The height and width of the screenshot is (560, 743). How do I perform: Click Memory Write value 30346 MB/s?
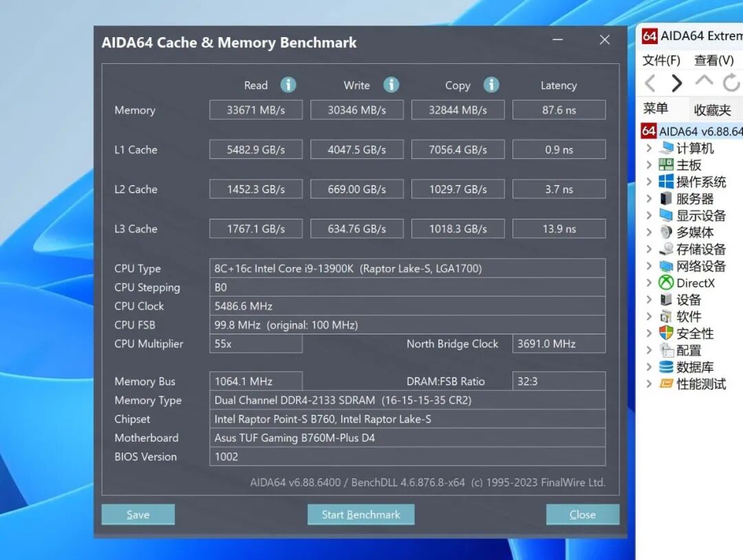[357, 110]
